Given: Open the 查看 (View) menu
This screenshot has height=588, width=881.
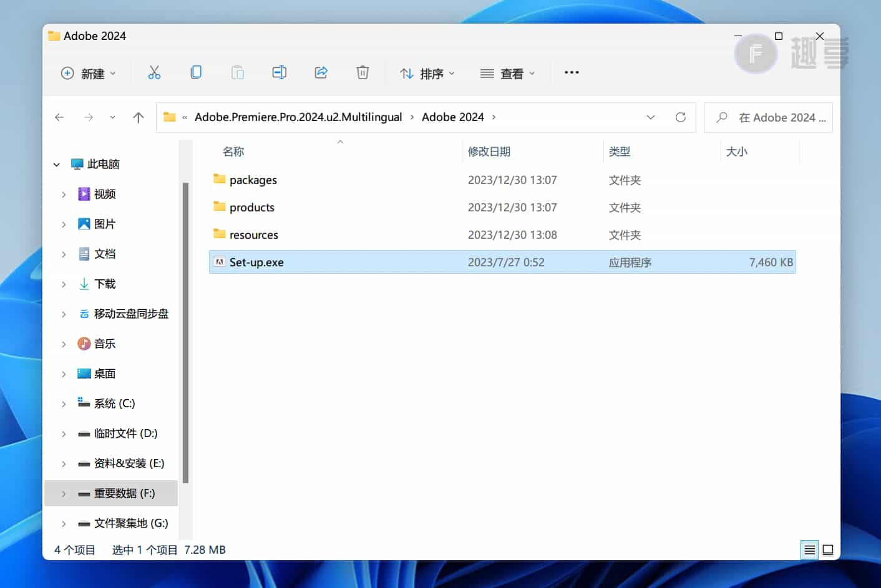Looking at the screenshot, I should click(508, 74).
